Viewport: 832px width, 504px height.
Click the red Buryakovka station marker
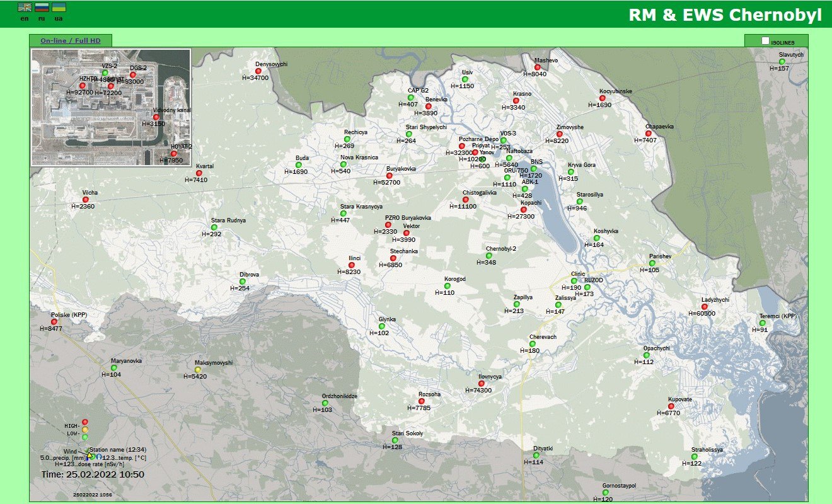(389, 176)
